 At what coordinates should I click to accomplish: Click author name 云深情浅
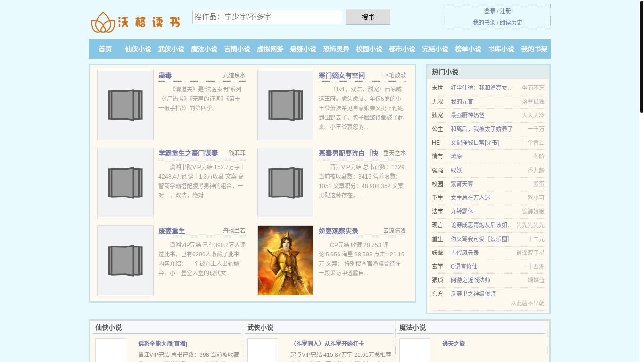coord(395,231)
